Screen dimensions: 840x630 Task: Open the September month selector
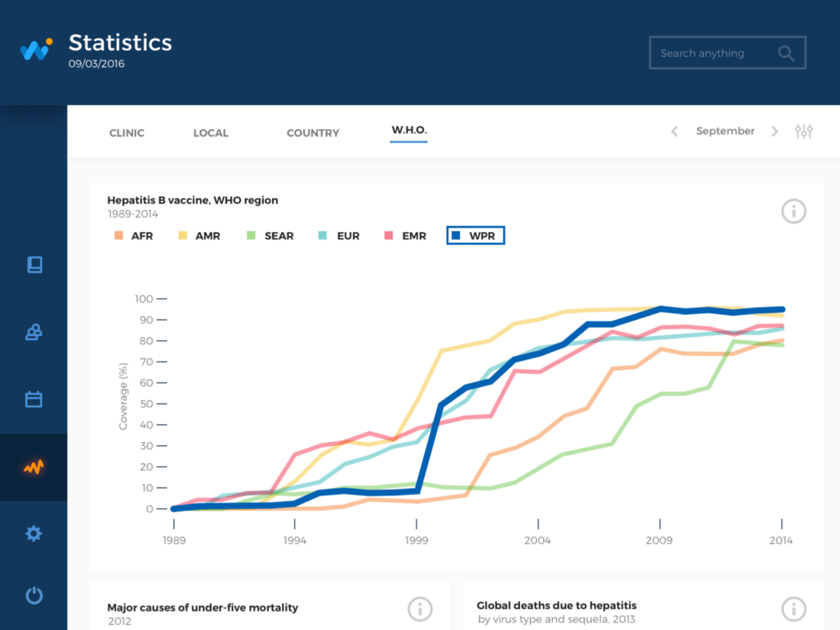[x=725, y=131]
